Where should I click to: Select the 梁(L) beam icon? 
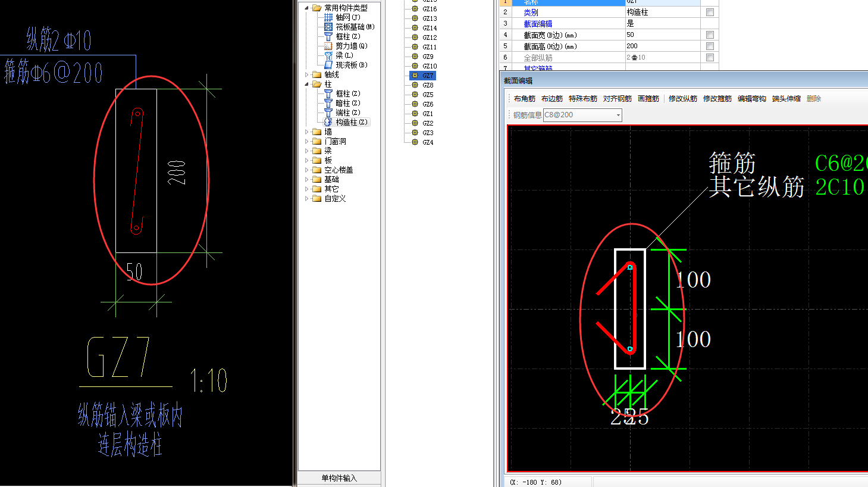328,55
